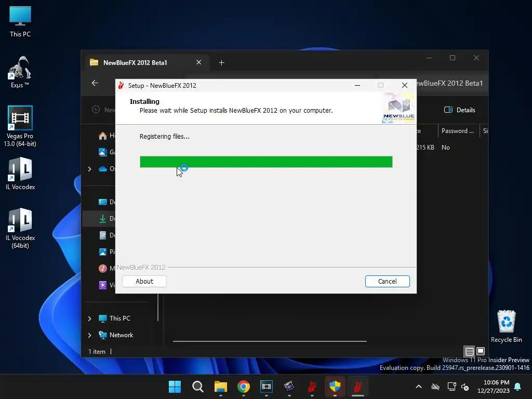The image size is (532, 399).
Task: Open This PC desktop icon
Action: point(20,21)
